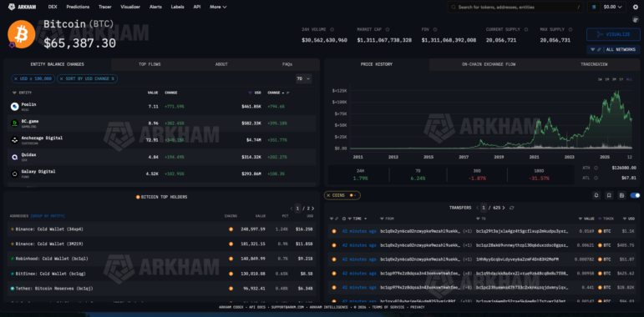644x317 pixels.
Task: Switch to the TradingView tab
Action: point(594,64)
